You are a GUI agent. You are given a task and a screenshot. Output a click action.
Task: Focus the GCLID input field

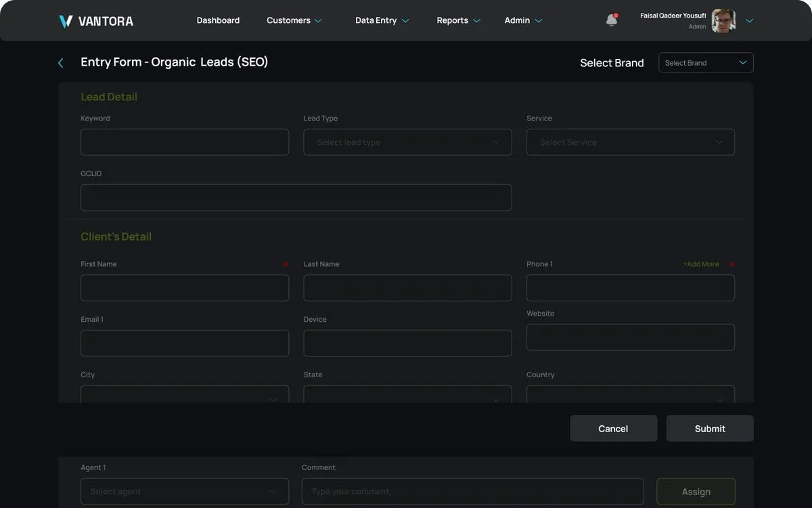296,198
